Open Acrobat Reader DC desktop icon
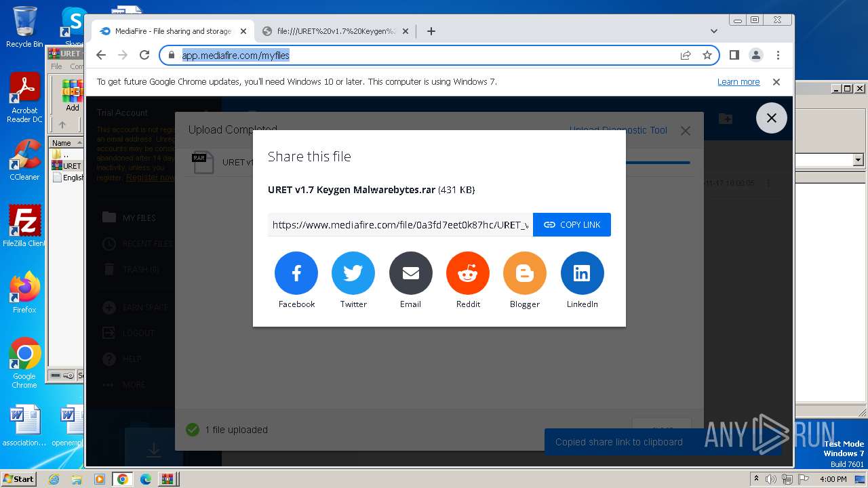 24,98
